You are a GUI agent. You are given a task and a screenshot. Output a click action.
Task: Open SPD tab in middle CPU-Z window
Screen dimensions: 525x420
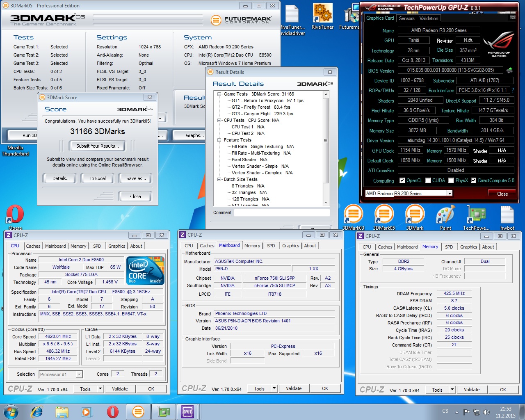point(271,246)
